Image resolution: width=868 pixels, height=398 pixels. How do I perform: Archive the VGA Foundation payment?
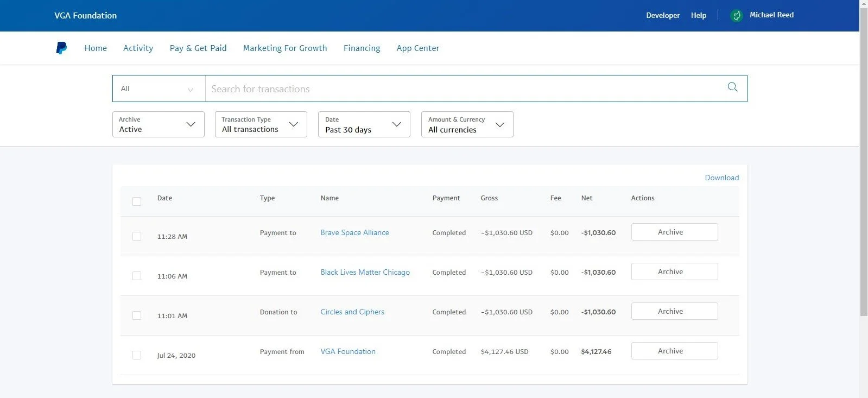(x=675, y=351)
